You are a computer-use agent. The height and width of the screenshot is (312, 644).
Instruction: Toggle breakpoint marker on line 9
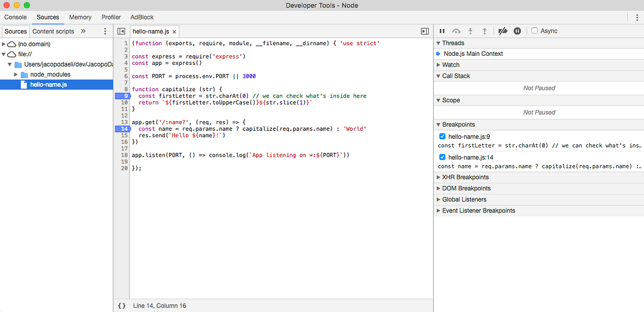point(122,96)
